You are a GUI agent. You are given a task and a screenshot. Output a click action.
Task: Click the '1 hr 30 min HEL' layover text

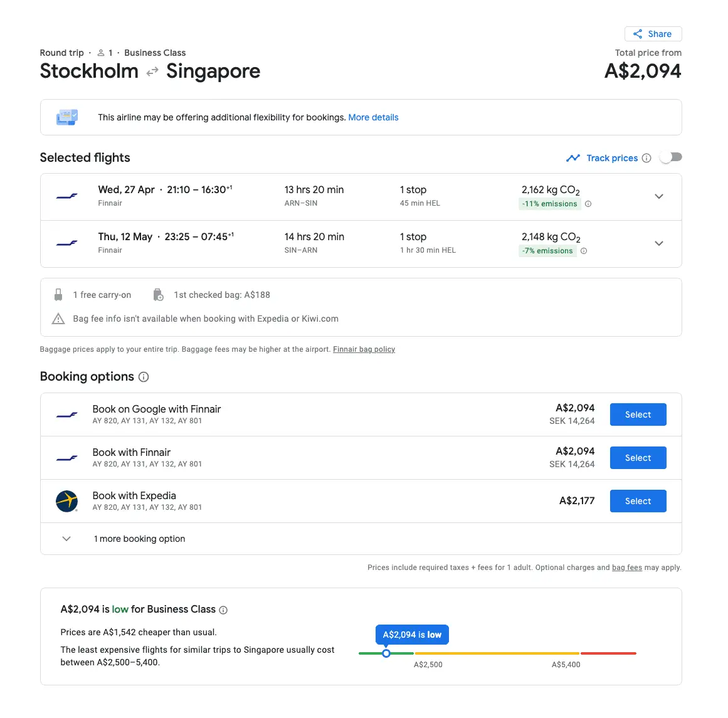(x=428, y=250)
